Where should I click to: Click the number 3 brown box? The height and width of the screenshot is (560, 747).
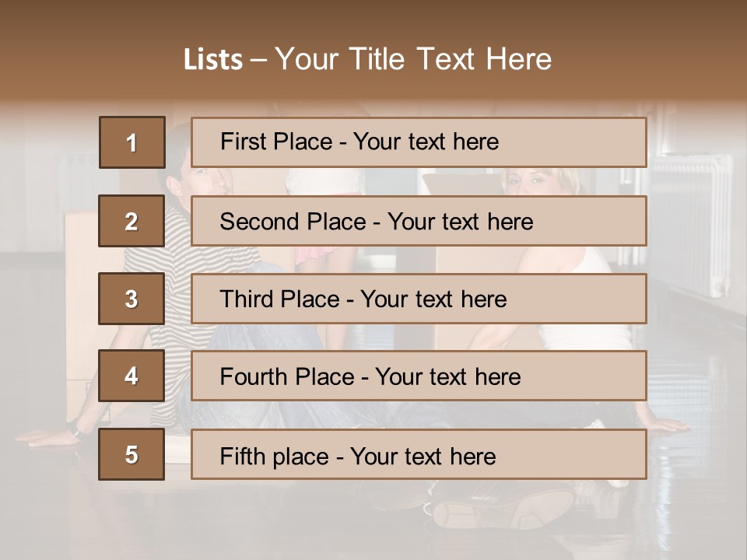[x=132, y=299]
